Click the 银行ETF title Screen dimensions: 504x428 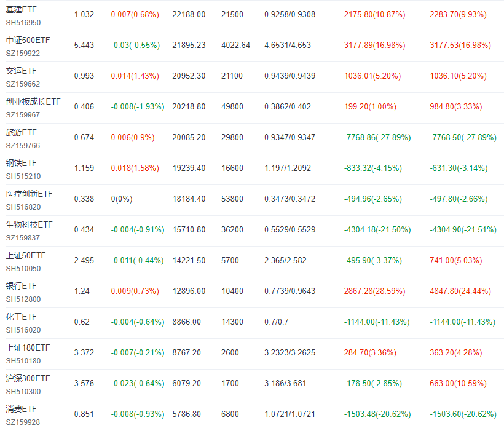22,286
